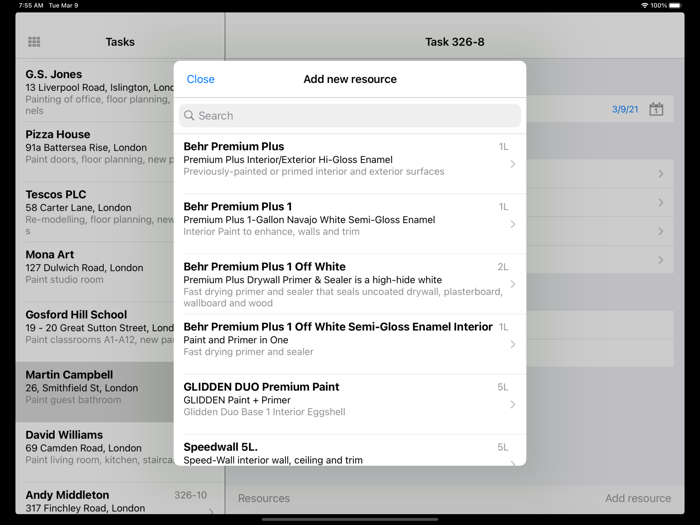Click the 5L label on GLIDDEN DUO row
Image resolution: width=700 pixels, height=525 pixels.
pos(503,387)
